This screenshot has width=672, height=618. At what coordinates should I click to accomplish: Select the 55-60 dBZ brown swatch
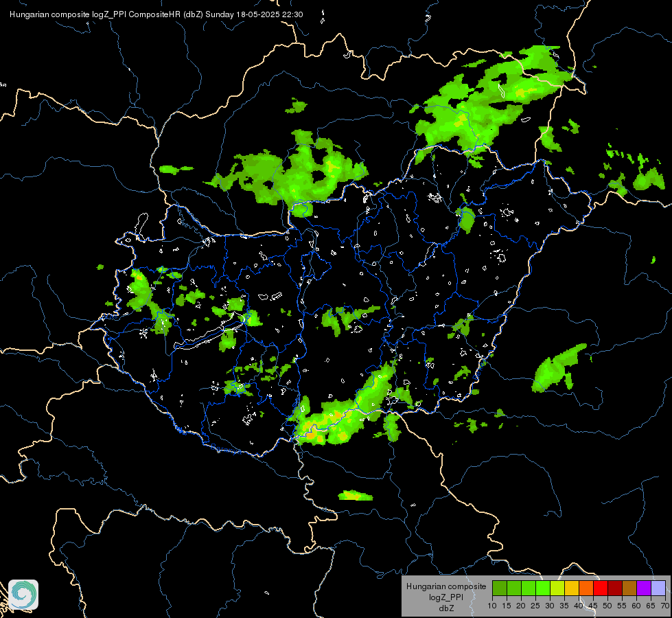coord(629,588)
